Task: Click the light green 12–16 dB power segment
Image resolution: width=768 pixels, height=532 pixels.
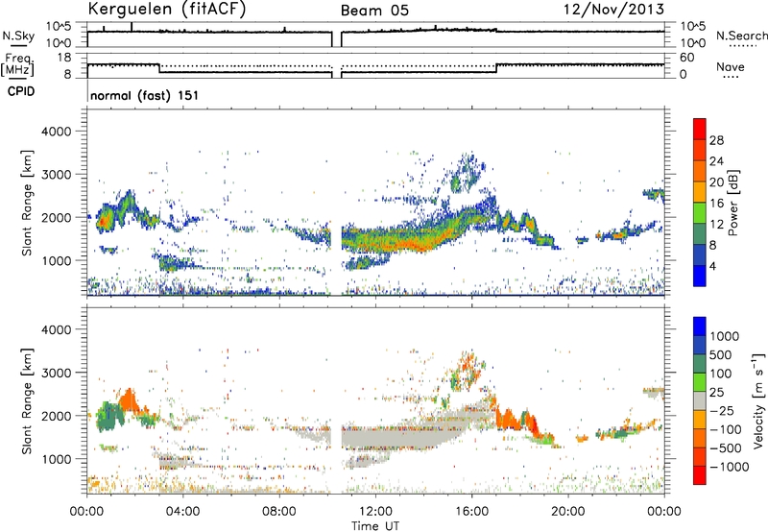Action: click(x=700, y=213)
